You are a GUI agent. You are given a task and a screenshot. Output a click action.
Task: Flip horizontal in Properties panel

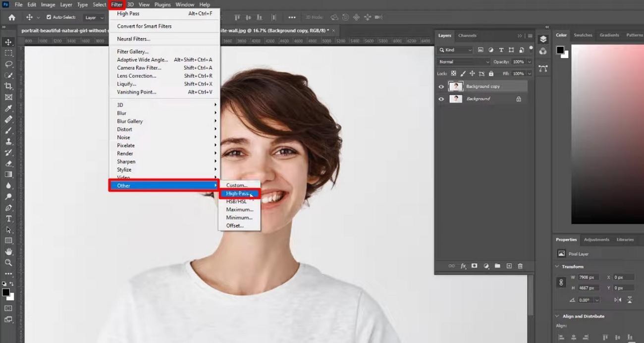tap(618, 300)
